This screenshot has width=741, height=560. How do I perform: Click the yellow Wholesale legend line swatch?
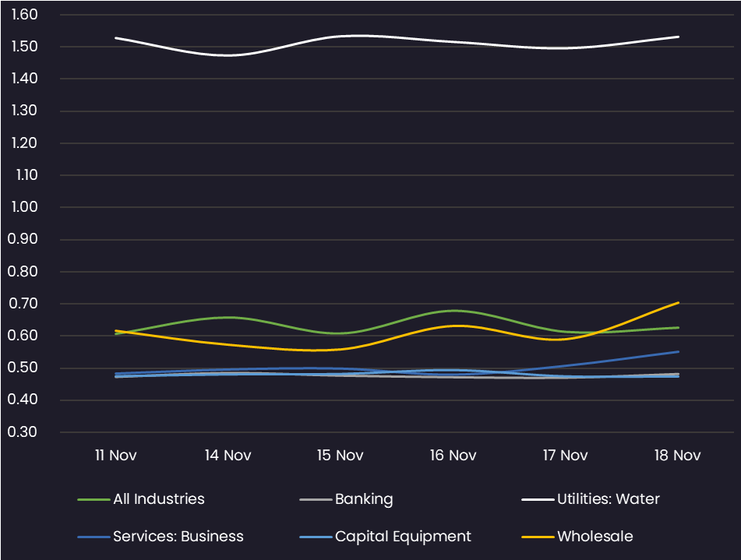click(x=538, y=537)
